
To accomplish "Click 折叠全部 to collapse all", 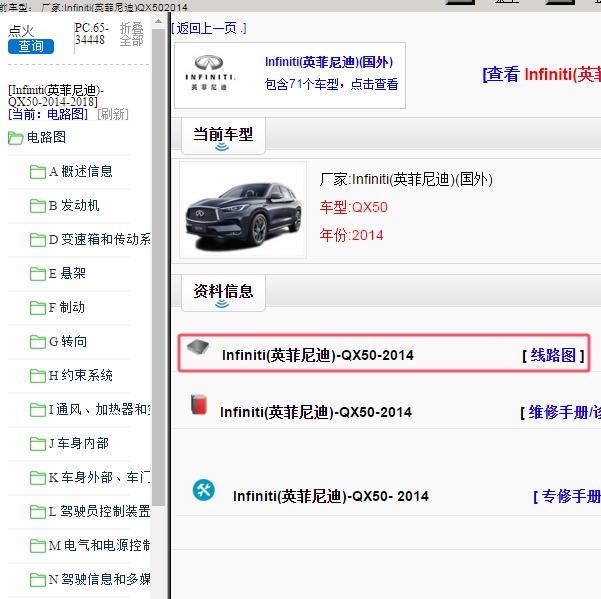I will 131,34.
